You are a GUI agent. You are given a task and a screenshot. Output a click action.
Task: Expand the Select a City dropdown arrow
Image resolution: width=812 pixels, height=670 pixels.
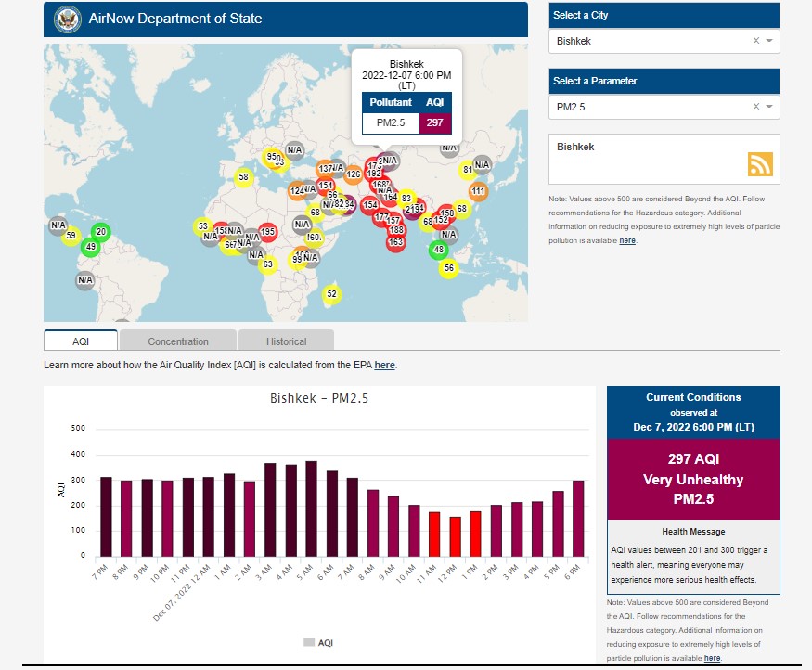769,41
